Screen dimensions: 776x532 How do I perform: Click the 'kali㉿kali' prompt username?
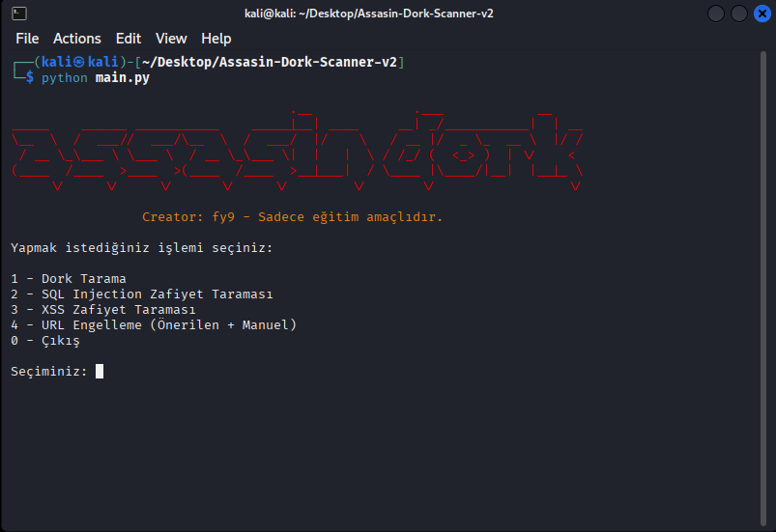coord(79,62)
